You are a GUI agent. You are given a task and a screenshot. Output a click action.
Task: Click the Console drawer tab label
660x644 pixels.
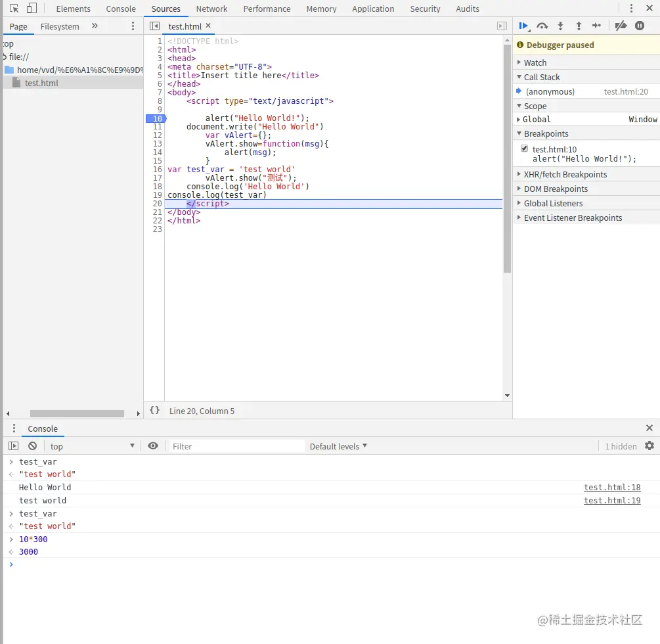[43, 428]
